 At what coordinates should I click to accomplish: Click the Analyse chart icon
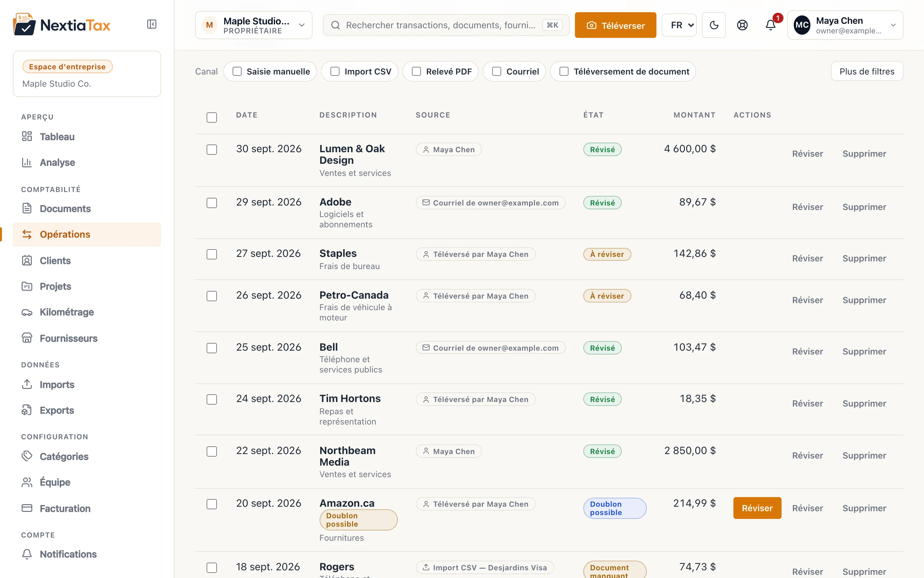[x=27, y=162]
